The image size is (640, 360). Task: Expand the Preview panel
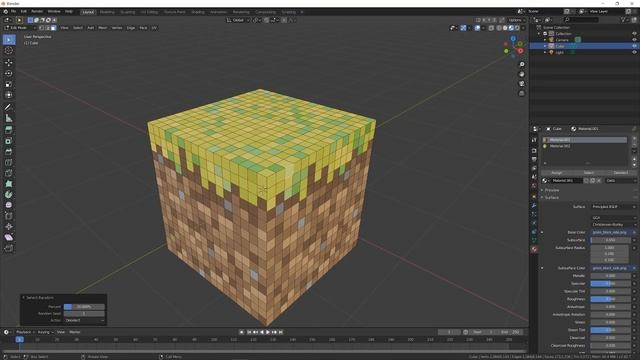pos(551,190)
